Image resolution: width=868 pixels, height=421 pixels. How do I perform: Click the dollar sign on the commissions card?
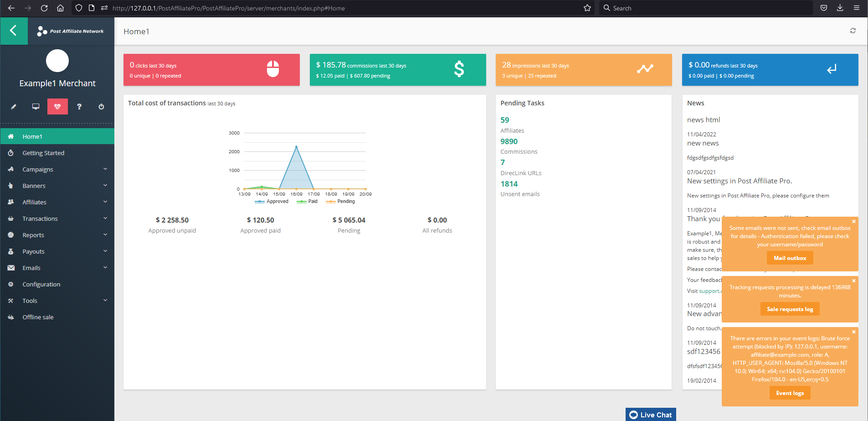click(x=459, y=69)
